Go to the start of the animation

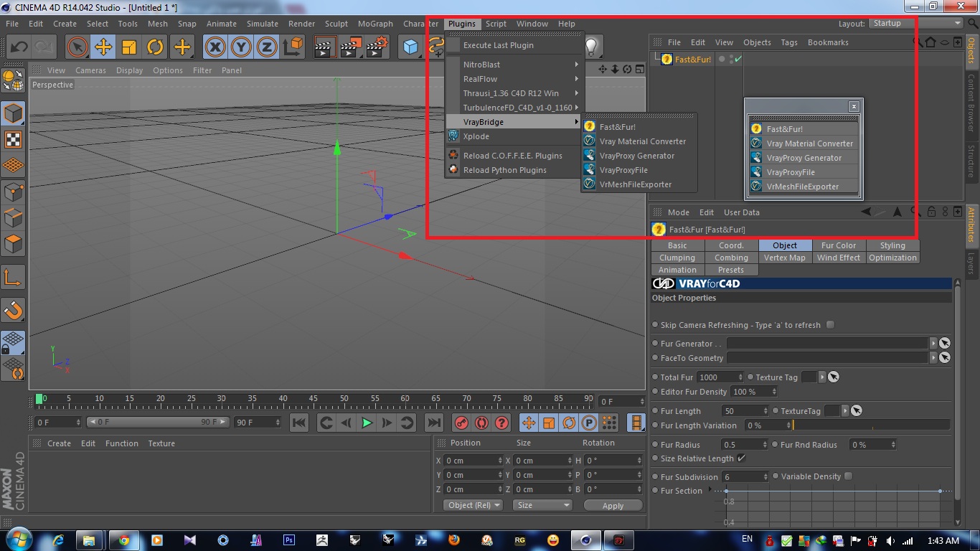(x=299, y=423)
